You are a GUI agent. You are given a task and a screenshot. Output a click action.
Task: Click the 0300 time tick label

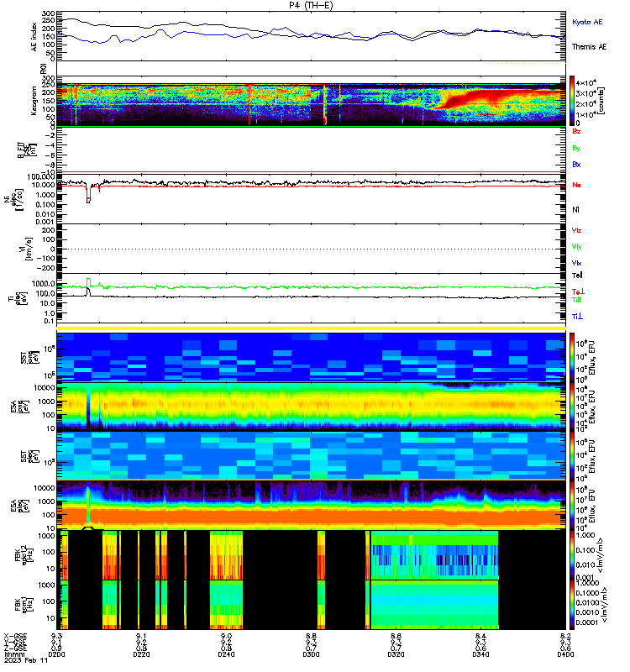tap(311, 654)
